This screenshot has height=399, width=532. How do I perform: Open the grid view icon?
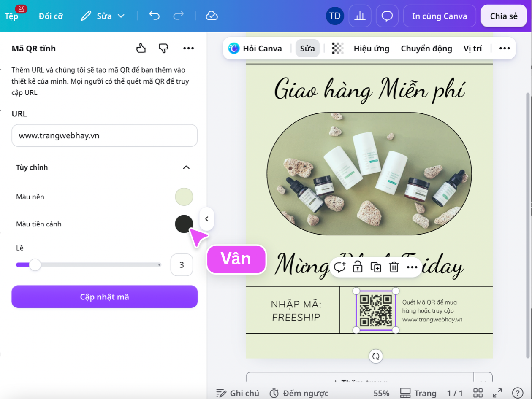478,393
